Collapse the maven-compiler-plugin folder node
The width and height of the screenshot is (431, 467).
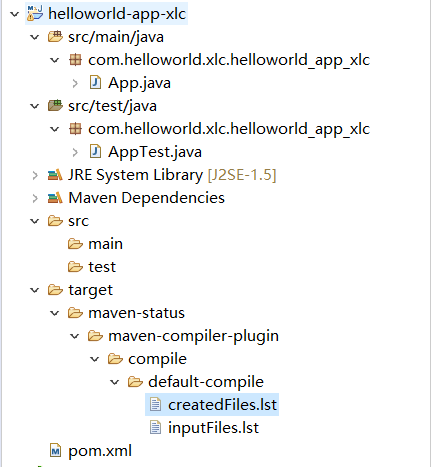point(74,336)
